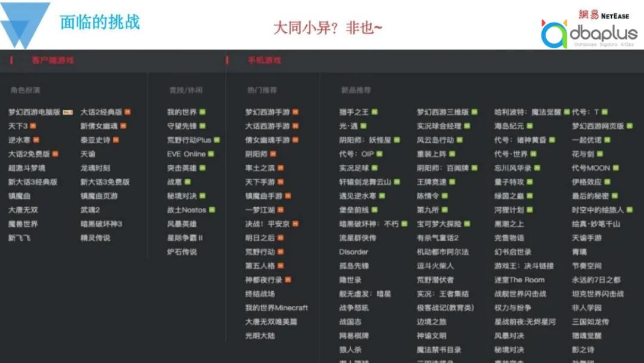The image size is (644, 363).
Task: Click the orange badge next to 逆水寒
Action: 36,140
